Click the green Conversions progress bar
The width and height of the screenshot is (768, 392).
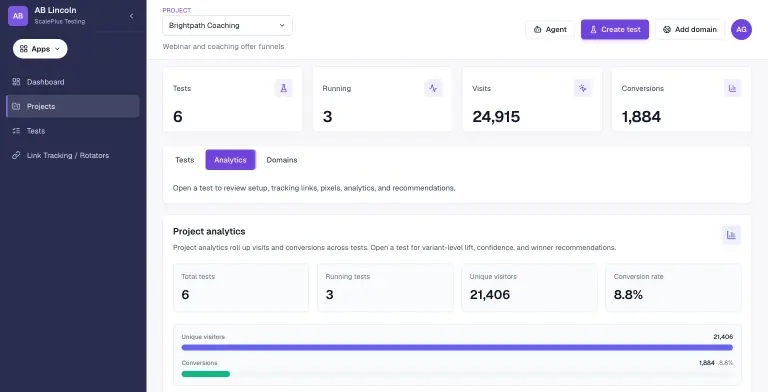click(206, 374)
